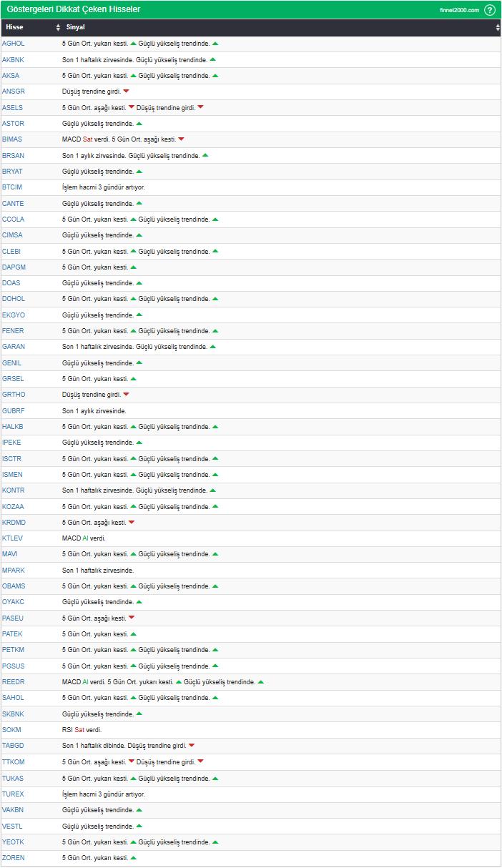Screen dimensions: 502x868
Task: Sort table by the Hisse column header
Action: pyautogui.click(x=14, y=28)
